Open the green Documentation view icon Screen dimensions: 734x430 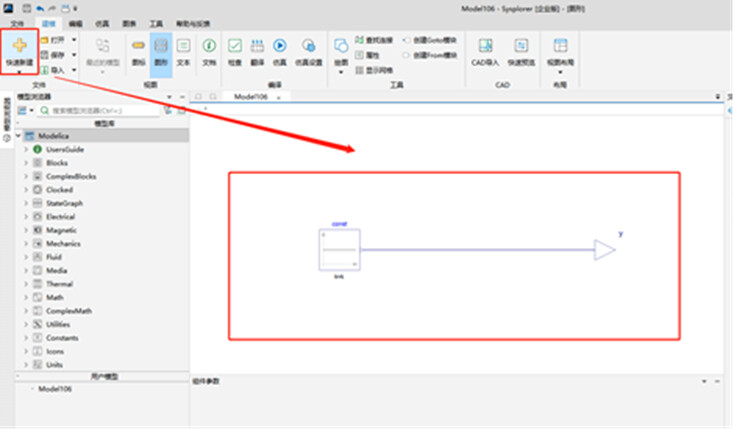coord(209,45)
